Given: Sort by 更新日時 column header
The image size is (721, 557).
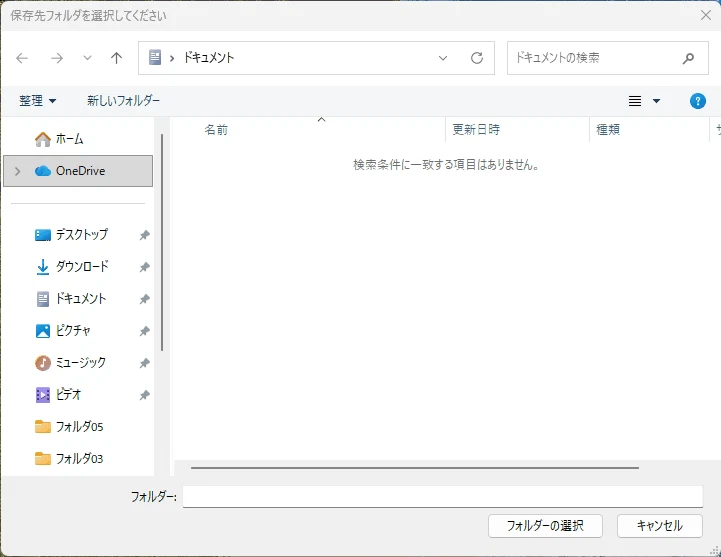Looking at the screenshot, I should pyautogui.click(x=476, y=130).
